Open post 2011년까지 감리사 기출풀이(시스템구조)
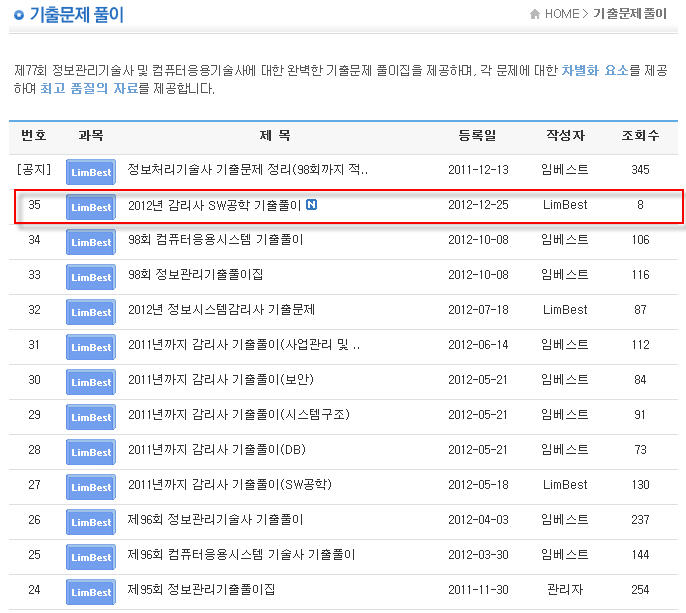Viewport: 686px width, 613px height. [x=239, y=415]
